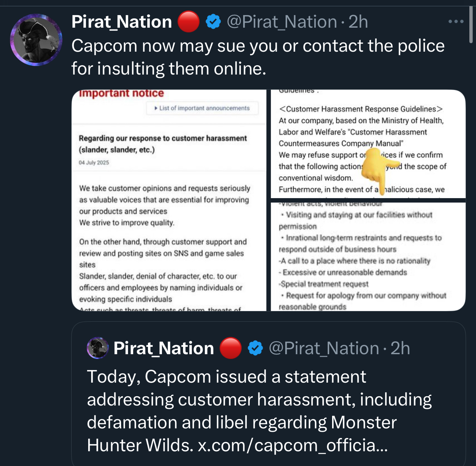The height and width of the screenshot is (466, 476).
Task: Open the Customer Harassment Response Guidelines image
Action: (x=368, y=144)
